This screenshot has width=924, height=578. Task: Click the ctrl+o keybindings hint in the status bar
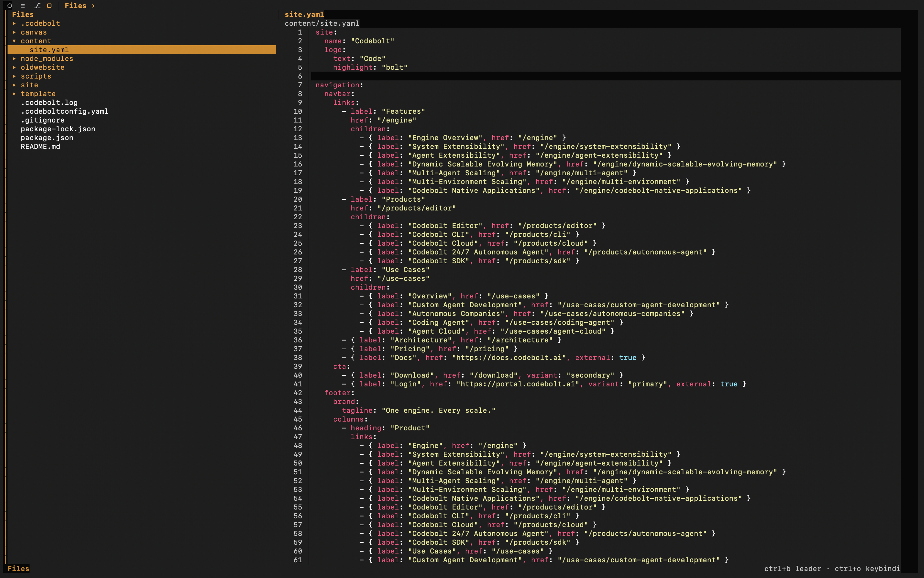point(867,569)
